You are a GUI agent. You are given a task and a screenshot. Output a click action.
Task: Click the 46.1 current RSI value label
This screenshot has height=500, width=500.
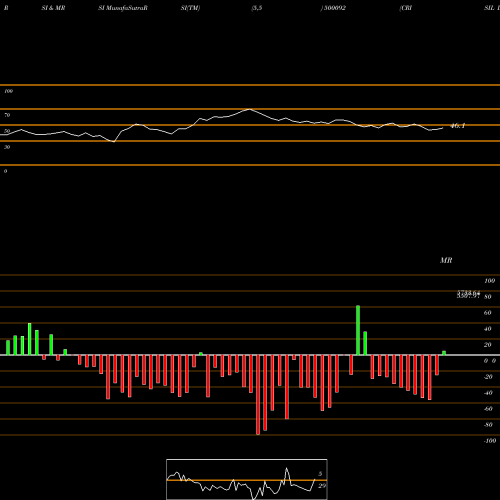click(457, 126)
